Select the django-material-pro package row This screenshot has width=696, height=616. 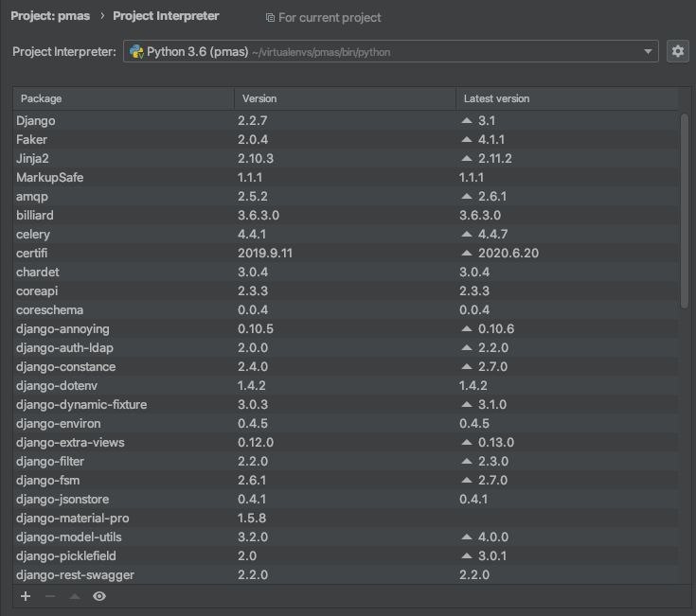tap(346, 518)
